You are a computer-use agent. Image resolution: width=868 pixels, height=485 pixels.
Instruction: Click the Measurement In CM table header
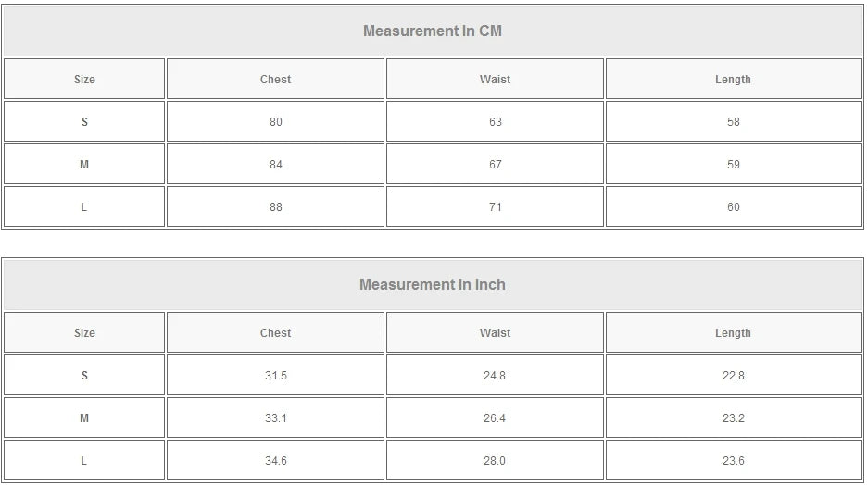point(433,31)
